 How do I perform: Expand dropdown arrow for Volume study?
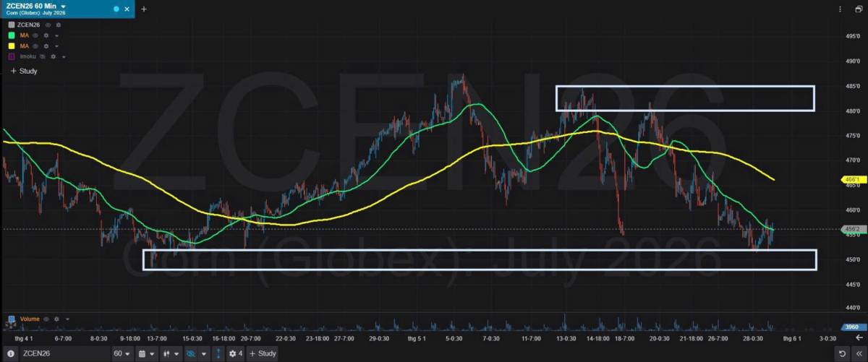coord(67,319)
